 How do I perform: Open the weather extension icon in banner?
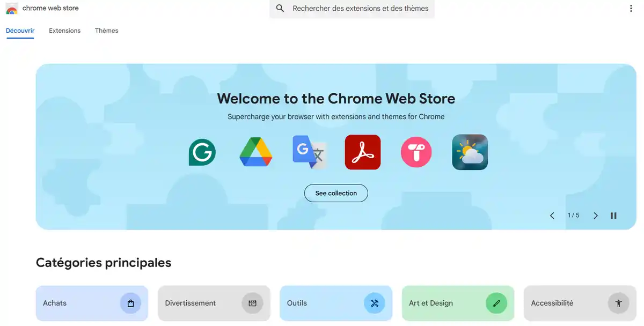click(470, 152)
